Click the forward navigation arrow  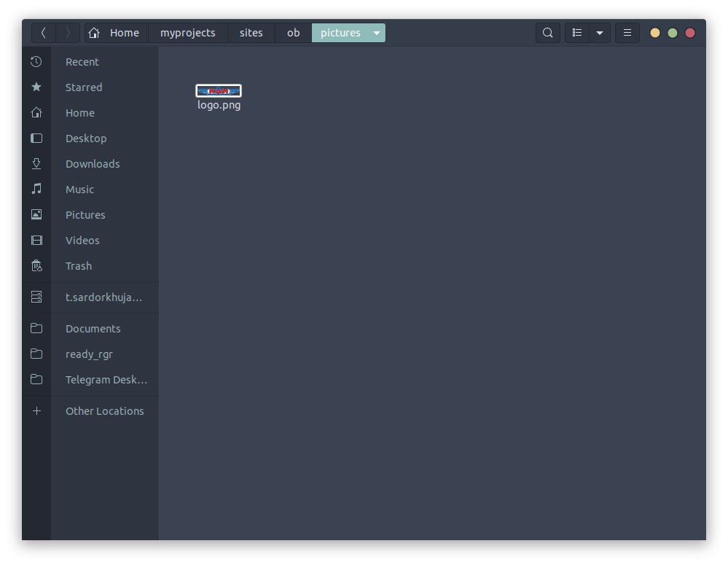click(68, 33)
